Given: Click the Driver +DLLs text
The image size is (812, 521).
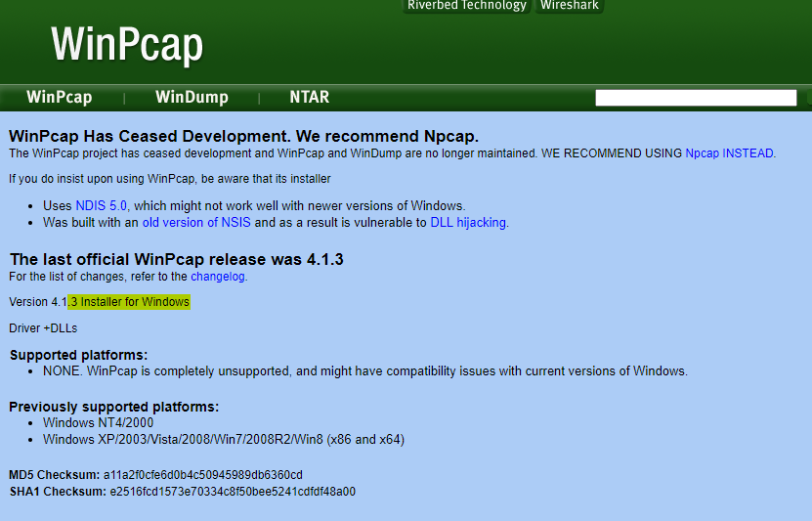Looking at the screenshot, I should [x=43, y=328].
